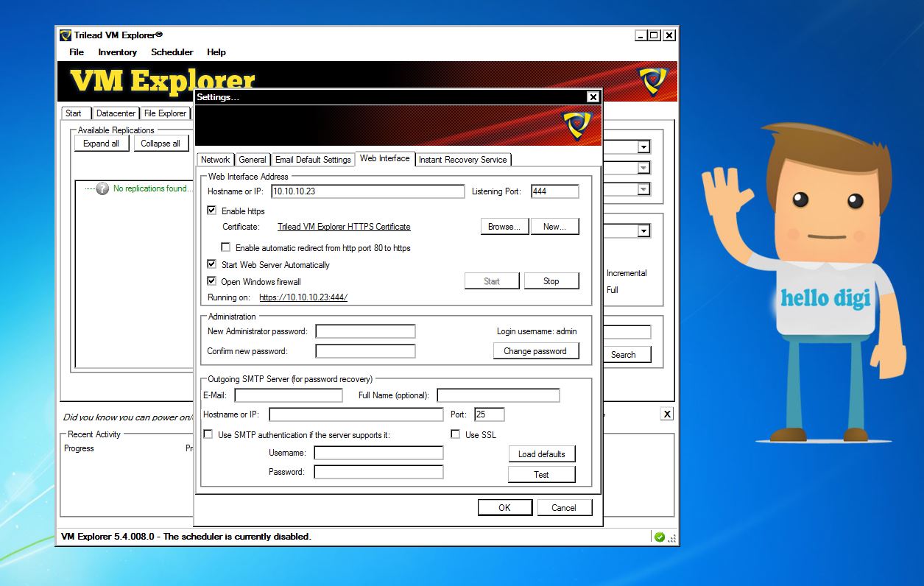This screenshot has height=586, width=924.
Task: Click New Administrator password field
Action: (x=365, y=331)
